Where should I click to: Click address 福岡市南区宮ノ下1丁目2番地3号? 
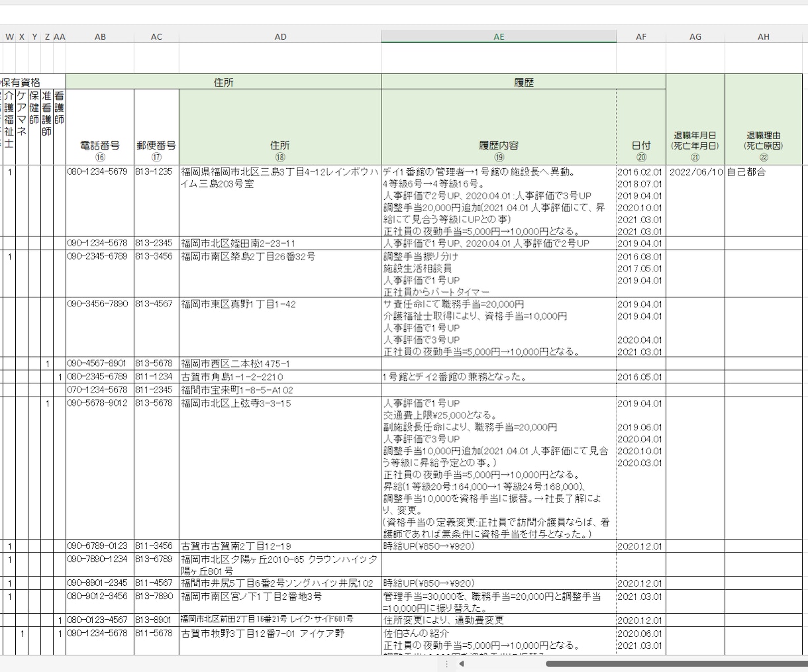280,602
